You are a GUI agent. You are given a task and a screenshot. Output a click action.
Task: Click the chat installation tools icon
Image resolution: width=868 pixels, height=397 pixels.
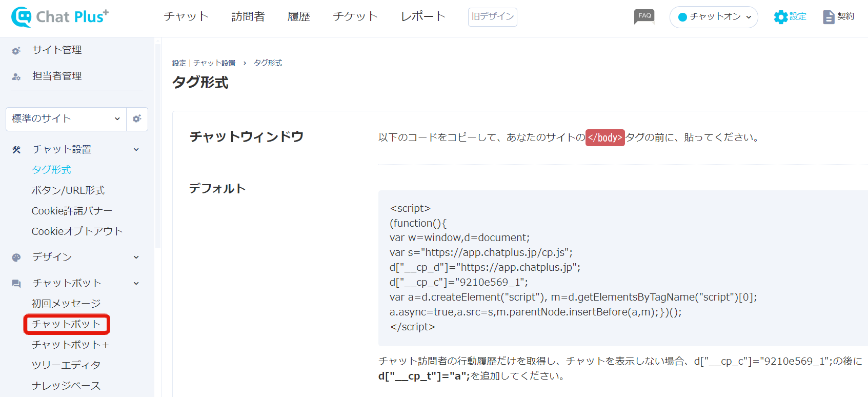16,150
